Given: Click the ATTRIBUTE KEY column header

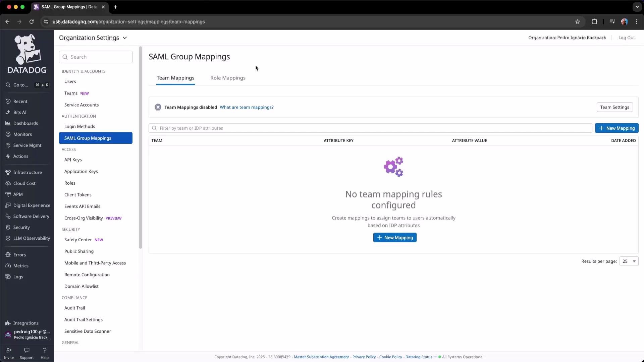Looking at the screenshot, I should coord(338,141).
